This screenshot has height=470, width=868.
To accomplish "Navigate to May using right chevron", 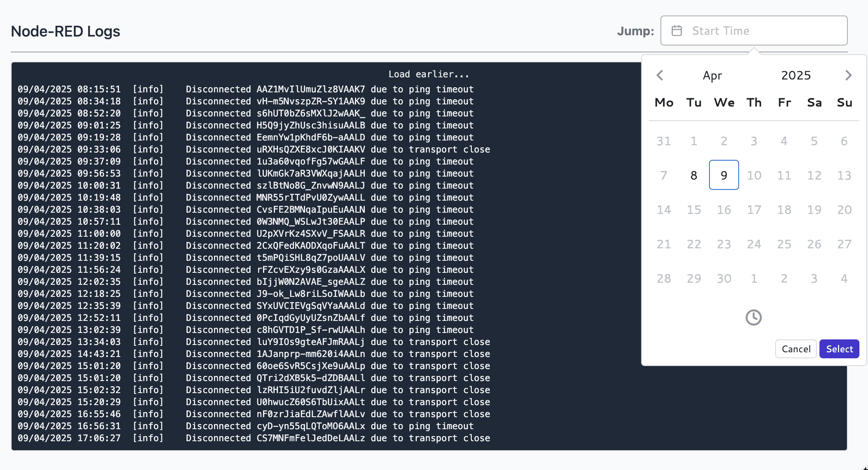I will tap(848, 75).
